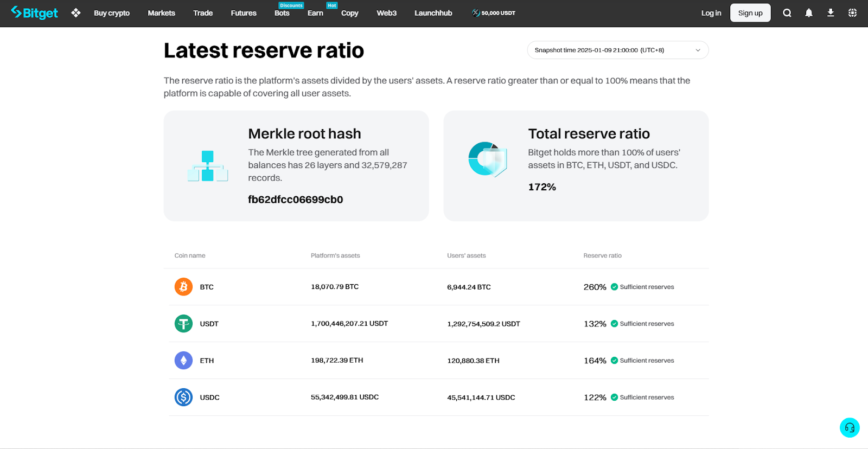Screen dimensions: 868x449
Task: Click the Bitget logo
Action: (x=34, y=12)
